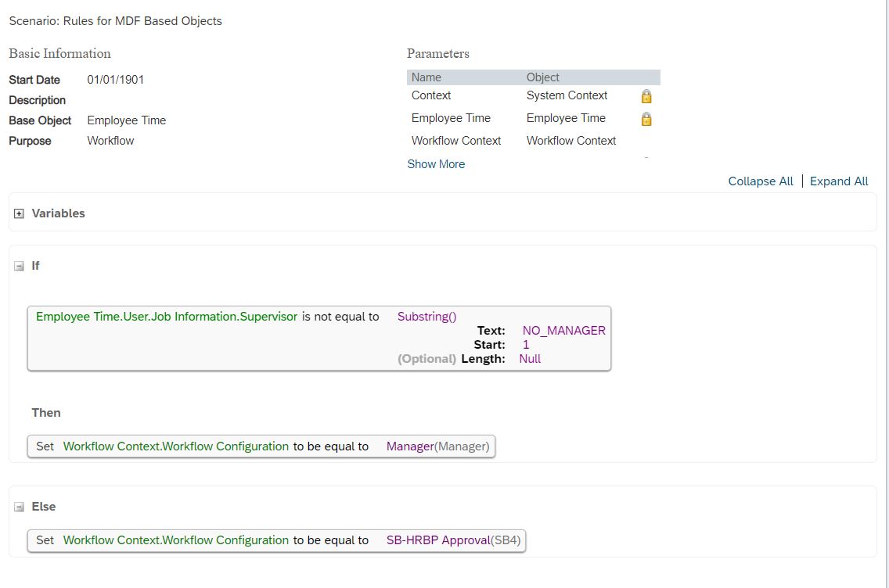Click the Substring() function

click(427, 317)
